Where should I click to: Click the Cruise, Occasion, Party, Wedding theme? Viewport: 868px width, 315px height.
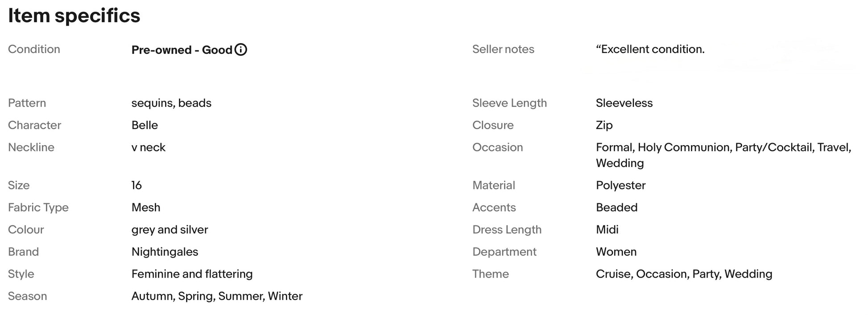(x=684, y=274)
